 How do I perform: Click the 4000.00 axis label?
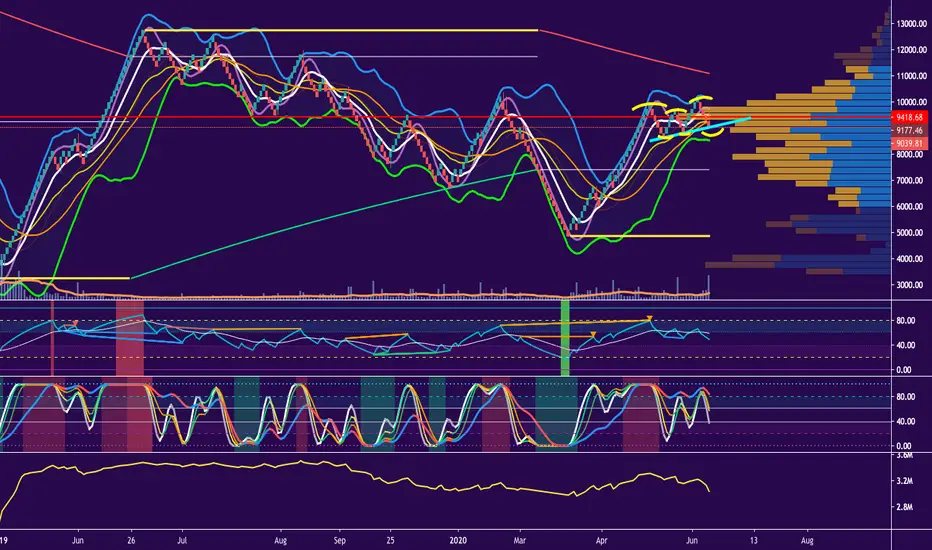point(911,259)
